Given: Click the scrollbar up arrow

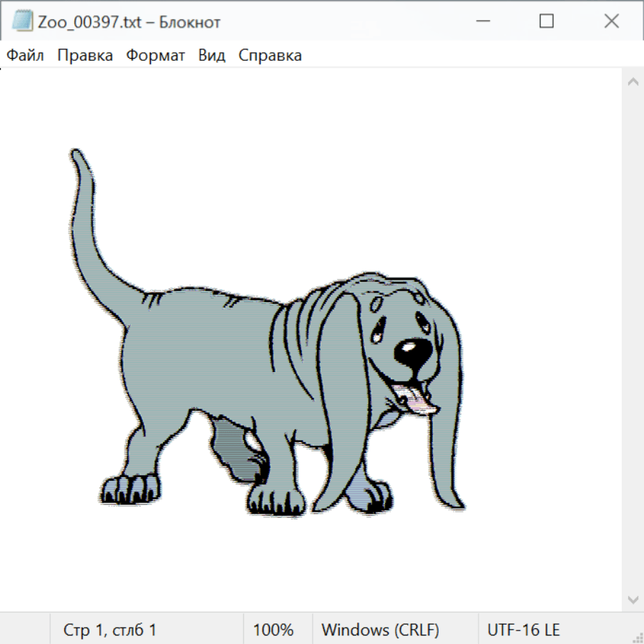Looking at the screenshot, I should click(633, 82).
